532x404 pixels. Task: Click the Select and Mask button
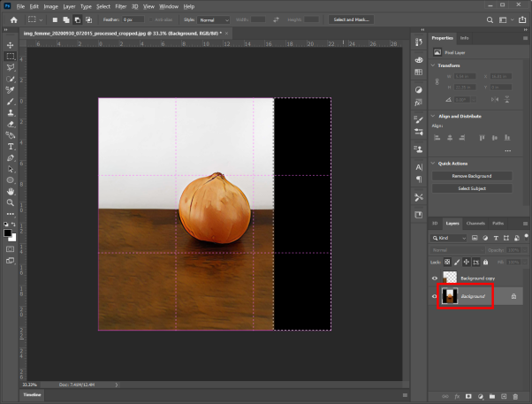(351, 19)
